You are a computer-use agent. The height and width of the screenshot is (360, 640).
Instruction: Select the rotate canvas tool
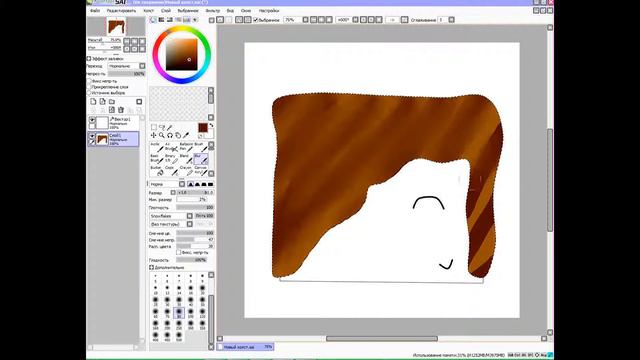pos(170,135)
